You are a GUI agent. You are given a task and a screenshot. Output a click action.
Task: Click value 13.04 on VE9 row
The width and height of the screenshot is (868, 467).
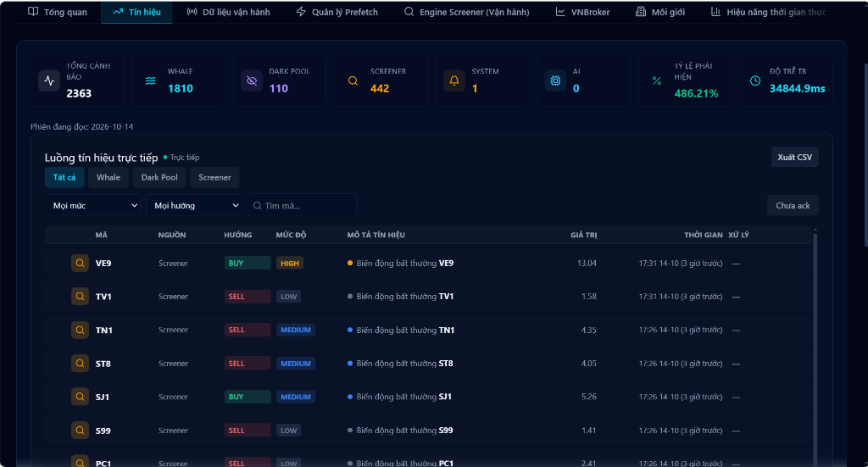click(587, 263)
